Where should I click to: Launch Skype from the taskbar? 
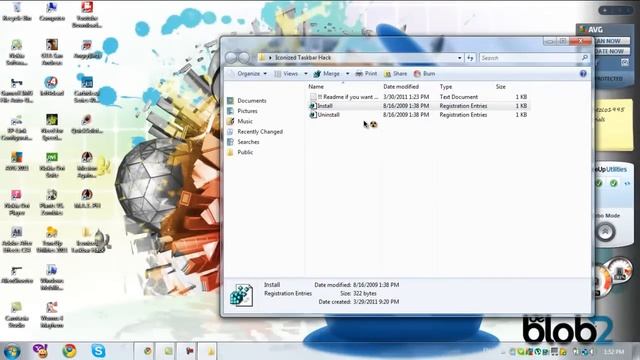[x=98, y=351]
